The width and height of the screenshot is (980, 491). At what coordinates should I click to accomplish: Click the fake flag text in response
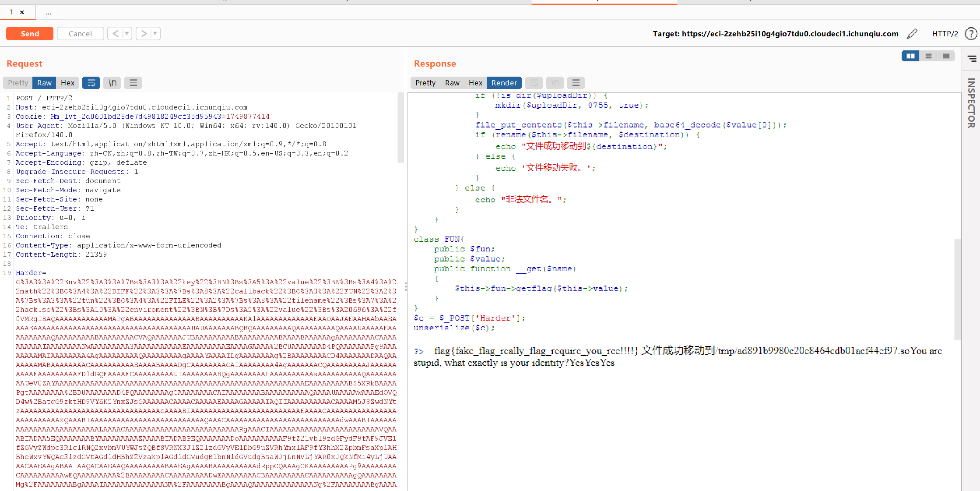click(536, 351)
